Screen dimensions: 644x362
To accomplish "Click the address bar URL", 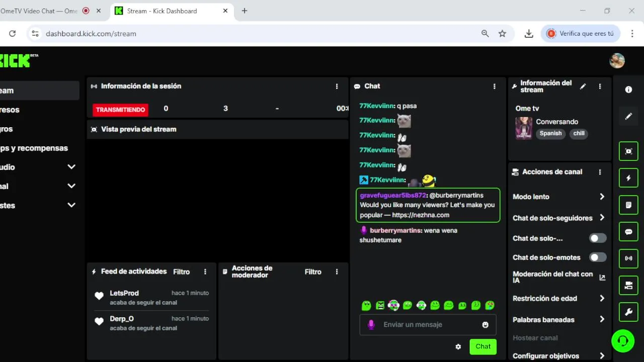I will click(91, 34).
